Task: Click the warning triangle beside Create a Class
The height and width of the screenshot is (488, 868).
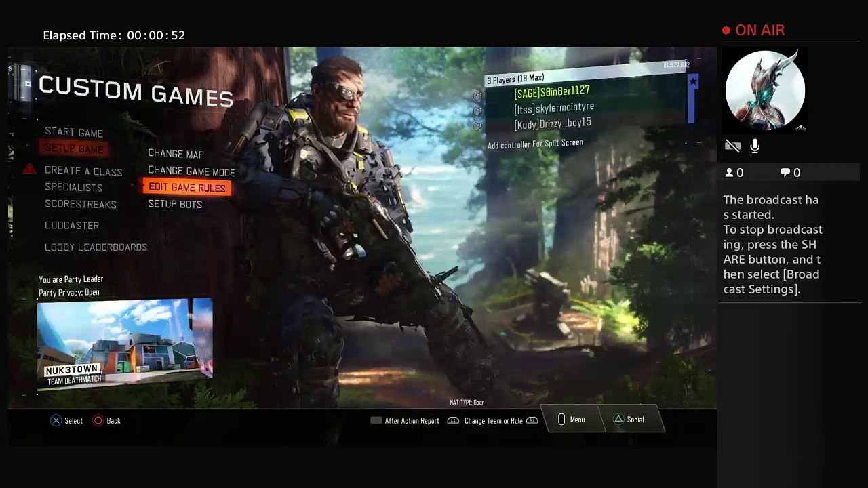Action: (x=29, y=169)
